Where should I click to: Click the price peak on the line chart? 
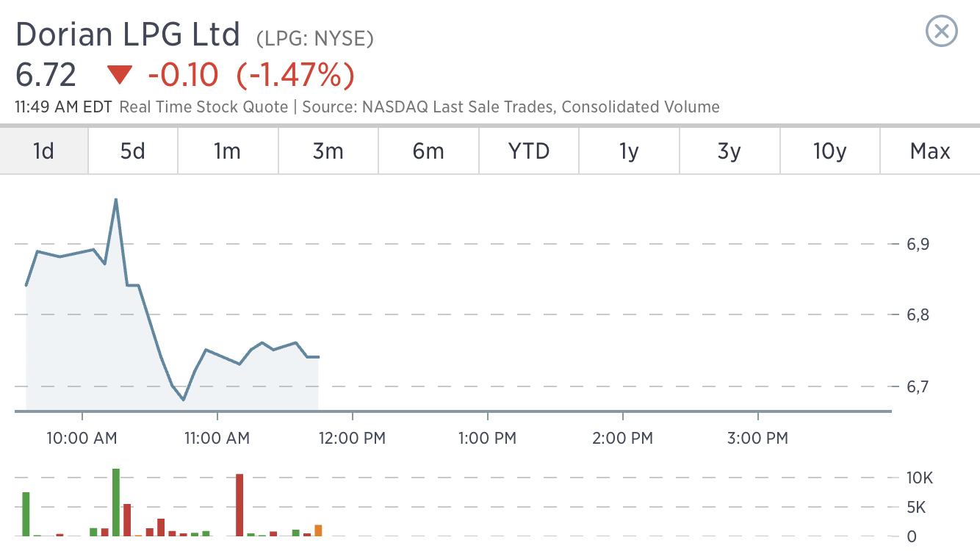(x=116, y=200)
